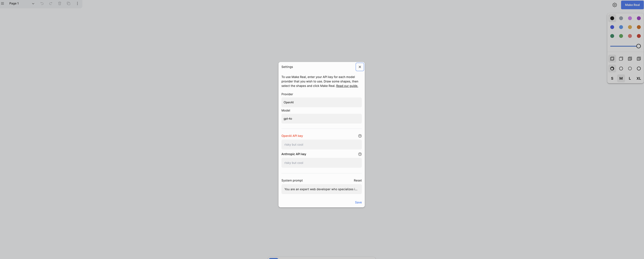Open the Model dropdown showing gpt-4o
644x259 pixels.
(x=321, y=119)
